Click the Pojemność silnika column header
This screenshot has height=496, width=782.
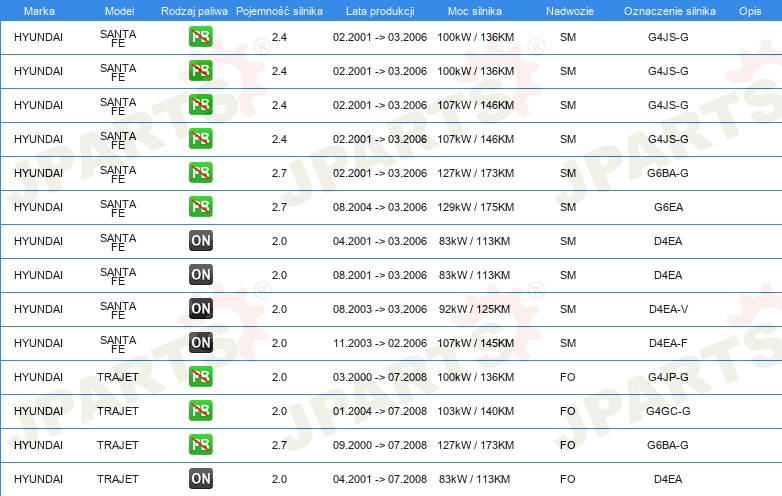(x=279, y=10)
